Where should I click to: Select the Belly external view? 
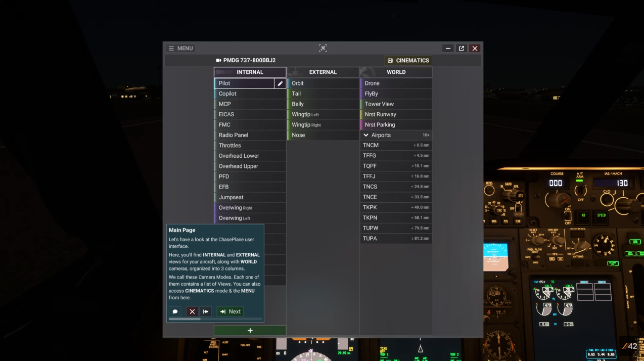pos(323,104)
